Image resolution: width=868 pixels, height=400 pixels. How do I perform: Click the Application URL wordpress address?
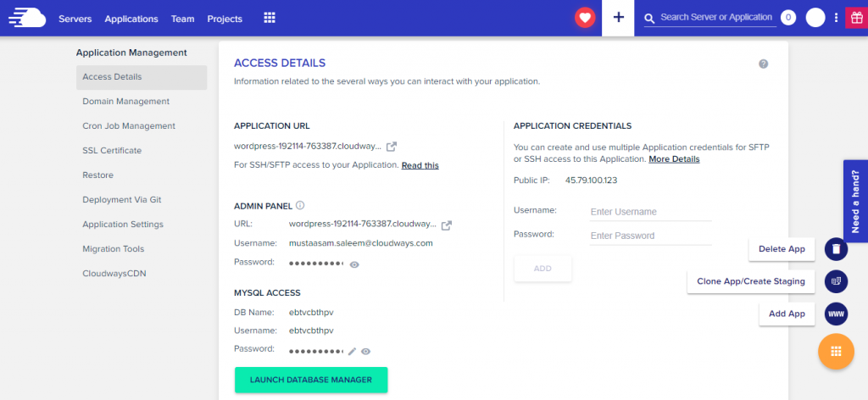pyautogui.click(x=308, y=147)
